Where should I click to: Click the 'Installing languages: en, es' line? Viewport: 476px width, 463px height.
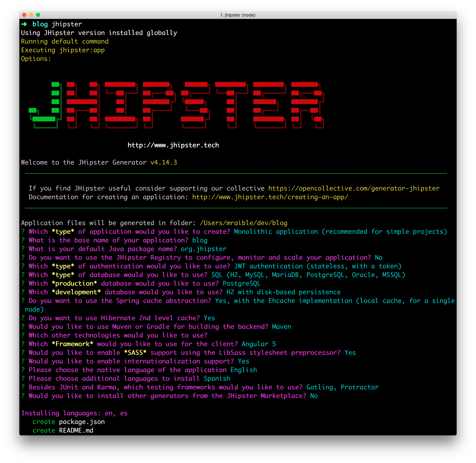pos(74,413)
